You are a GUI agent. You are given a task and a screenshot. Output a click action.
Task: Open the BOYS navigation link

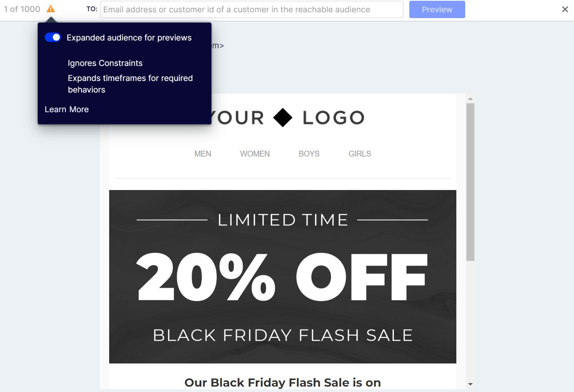point(309,154)
